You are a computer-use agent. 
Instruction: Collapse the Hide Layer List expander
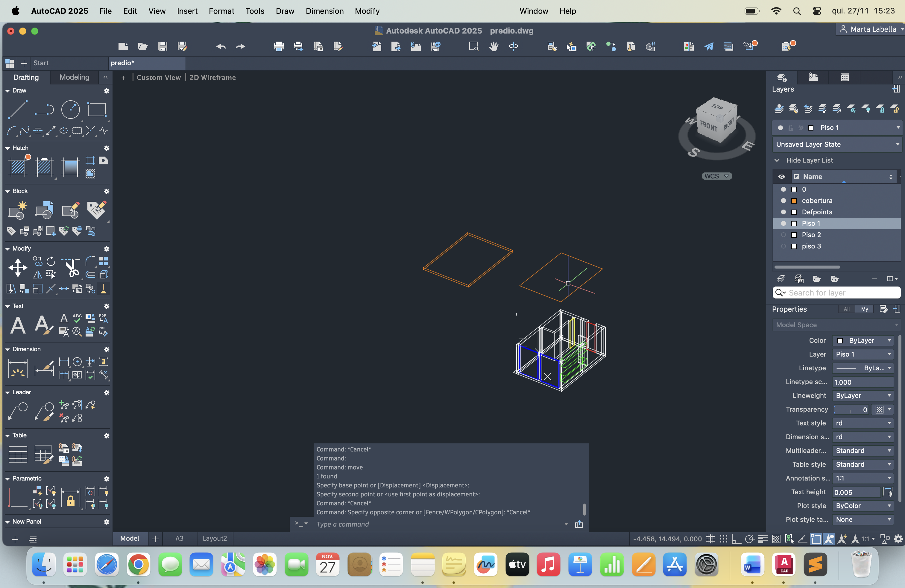tap(777, 160)
